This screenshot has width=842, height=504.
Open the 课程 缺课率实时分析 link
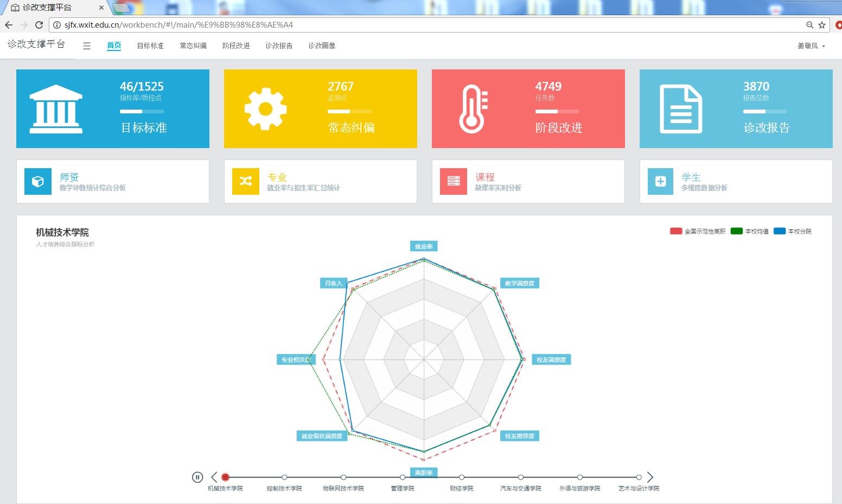[497, 182]
